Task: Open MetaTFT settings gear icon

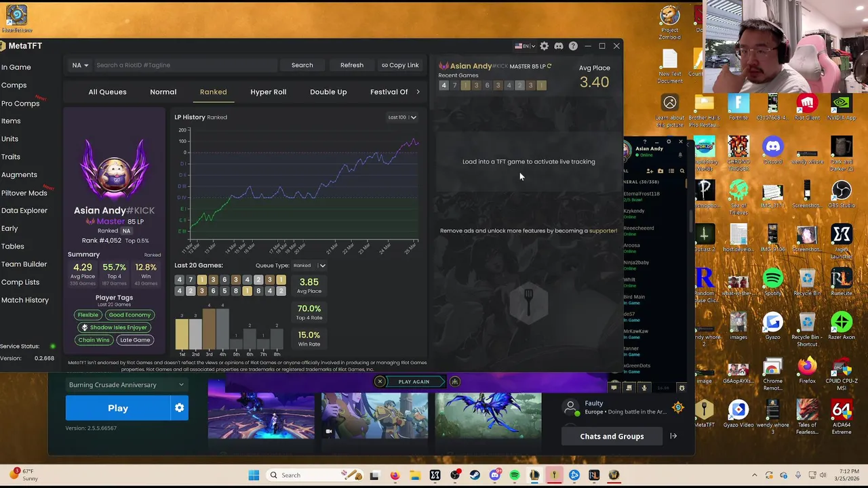Action: (x=544, y=46)
